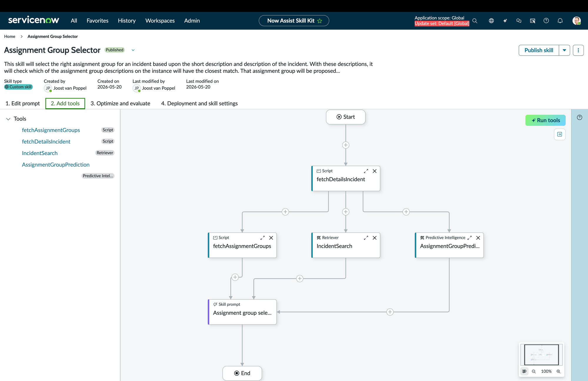Image resolution: width=588 pixels, height=381 pixels.
Task: Zoom out the canvas
Action: tap(534, 371)
